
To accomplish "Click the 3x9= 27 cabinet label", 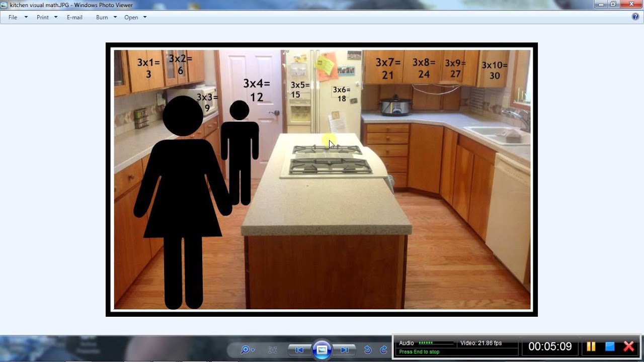I will coord(455,68).
